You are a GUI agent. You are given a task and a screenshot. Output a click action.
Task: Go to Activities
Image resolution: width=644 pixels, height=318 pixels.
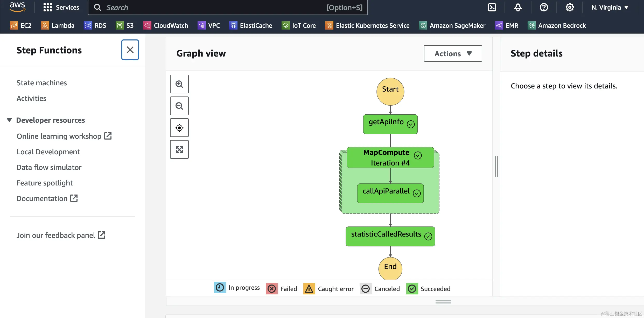(x=31, y=98)
